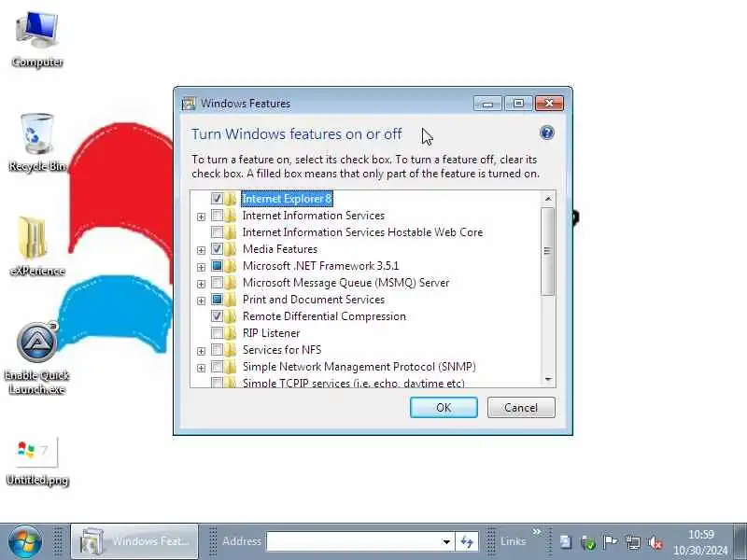Expand the Print and Document Services node
747x560 pixels.
click(x=201, y=301)
